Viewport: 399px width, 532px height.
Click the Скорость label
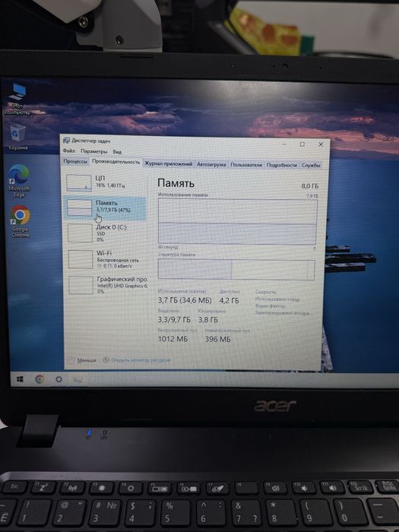coord(266,292)
